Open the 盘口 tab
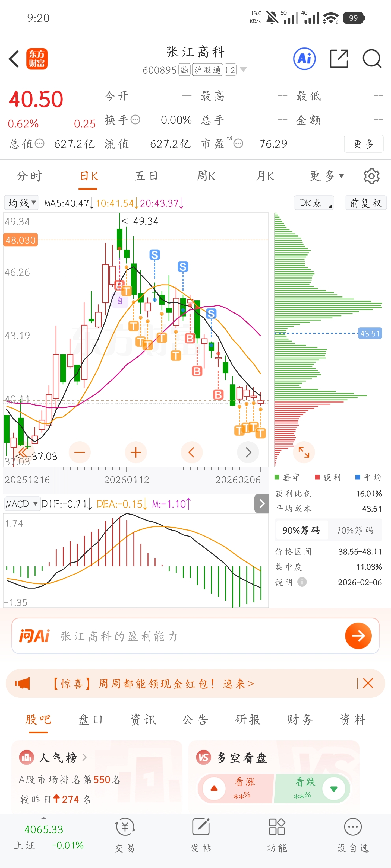The width and height of the screenshot is (391, 868). (91, 719)
